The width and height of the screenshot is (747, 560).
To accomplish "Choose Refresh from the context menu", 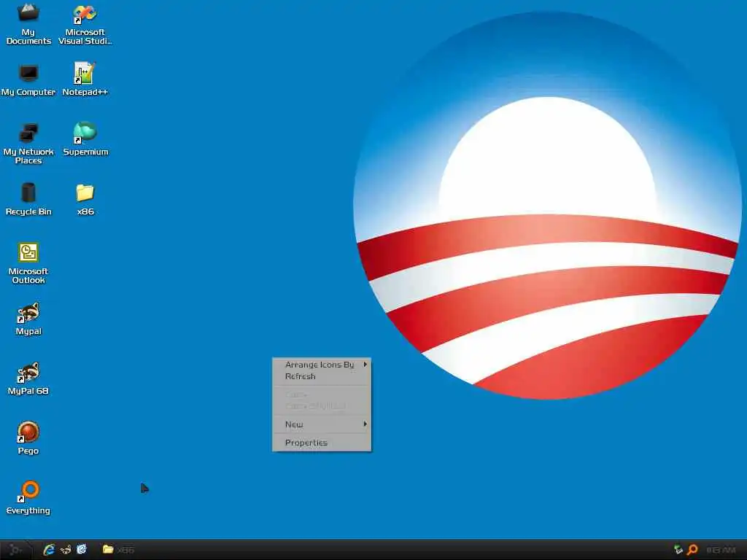I will click(x=322, y=376).
